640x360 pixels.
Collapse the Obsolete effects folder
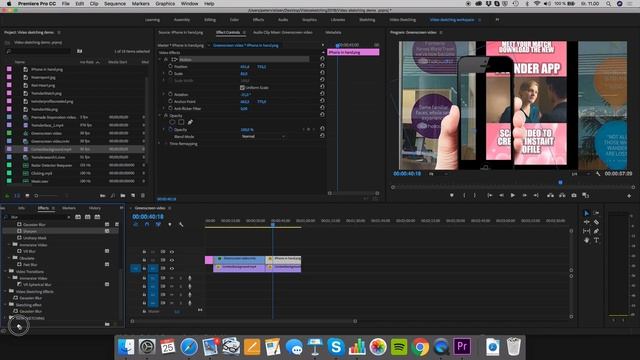click(9, 258)
